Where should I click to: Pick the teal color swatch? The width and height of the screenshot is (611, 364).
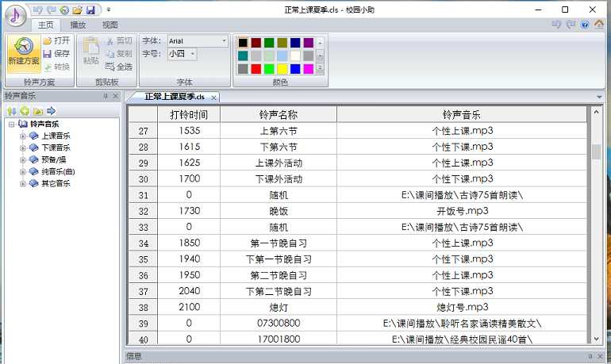pos(243,56)
